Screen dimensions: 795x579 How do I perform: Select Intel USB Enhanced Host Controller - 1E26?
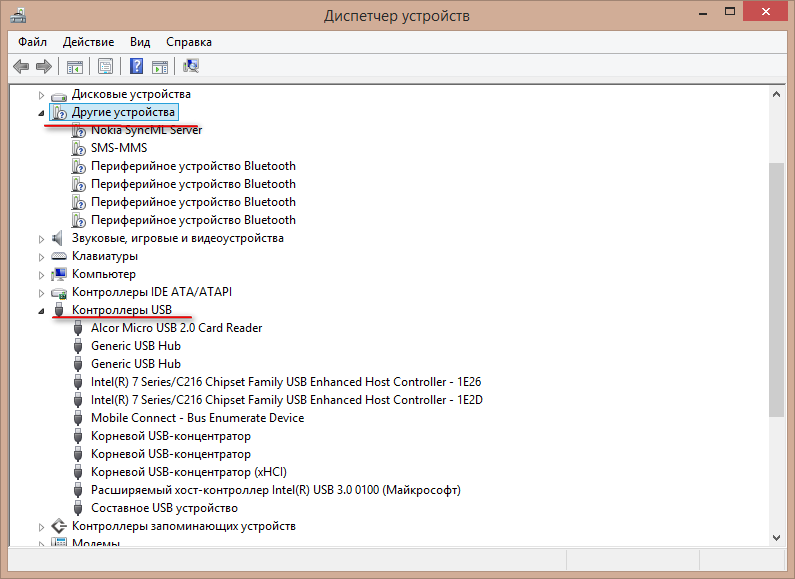pos(286,382)
